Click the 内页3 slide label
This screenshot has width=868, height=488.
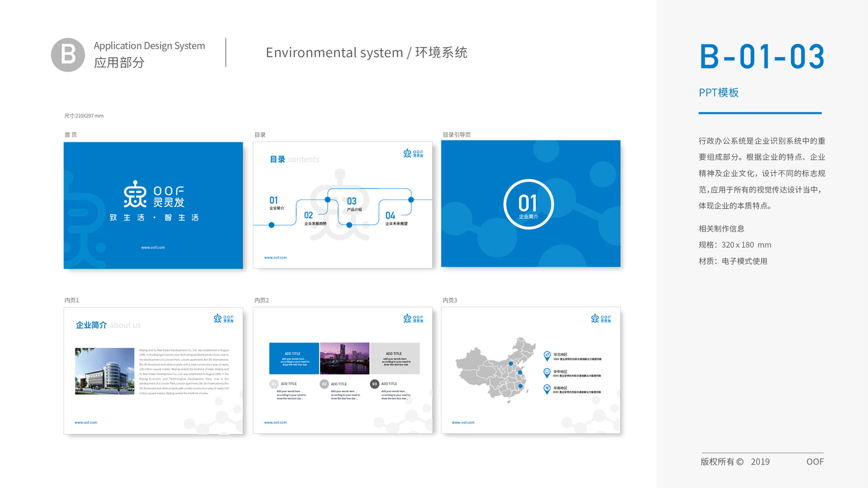[x=450, y=300]
